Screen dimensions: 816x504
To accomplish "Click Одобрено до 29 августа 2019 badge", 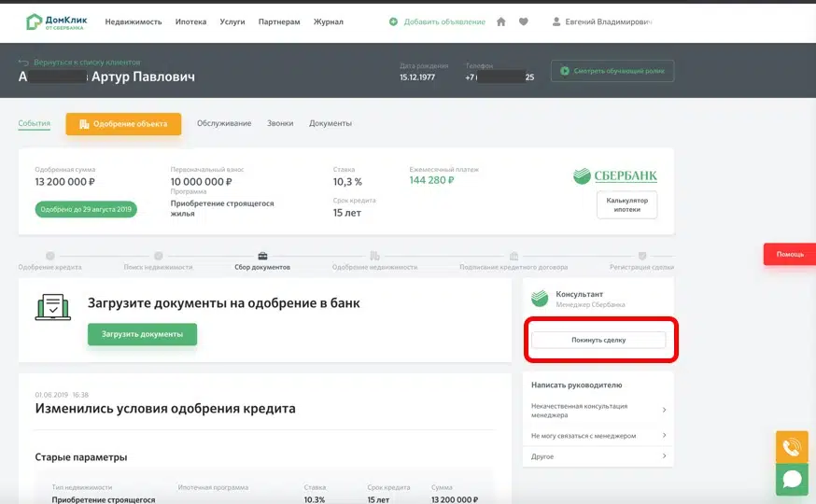I will coord(86,209).
